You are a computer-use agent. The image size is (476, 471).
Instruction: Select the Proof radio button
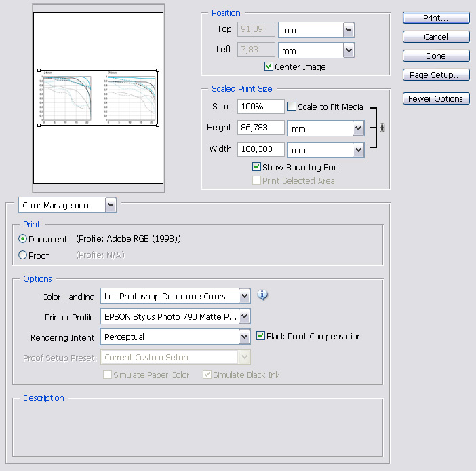point(23,255)
